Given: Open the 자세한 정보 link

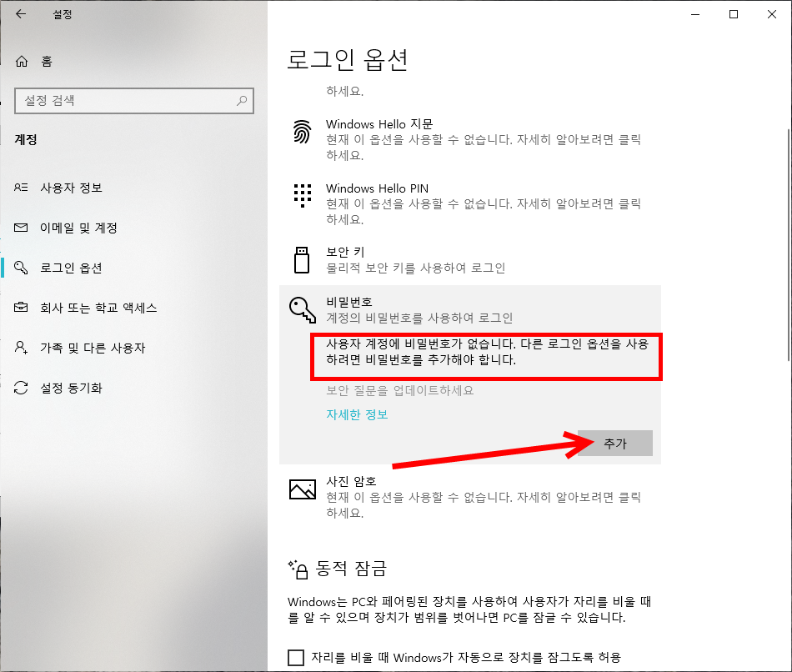Looking at the screenshot, I should pos(357,414).
